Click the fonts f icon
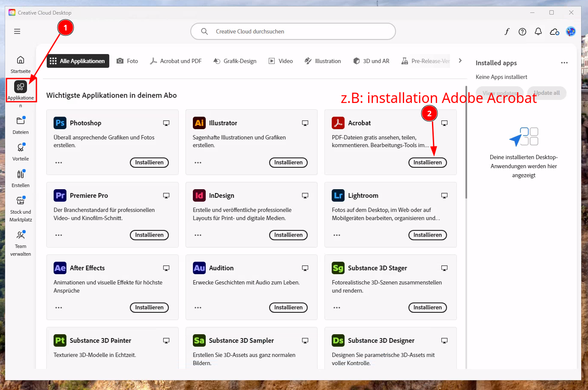 coord(507,31)
